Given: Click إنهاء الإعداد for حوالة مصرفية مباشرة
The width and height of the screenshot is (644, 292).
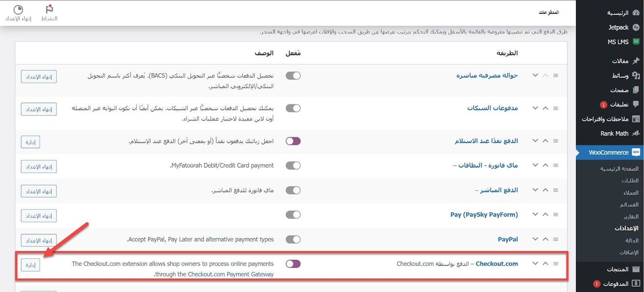Looking at the screenshot, I should (x=39, y=77).
